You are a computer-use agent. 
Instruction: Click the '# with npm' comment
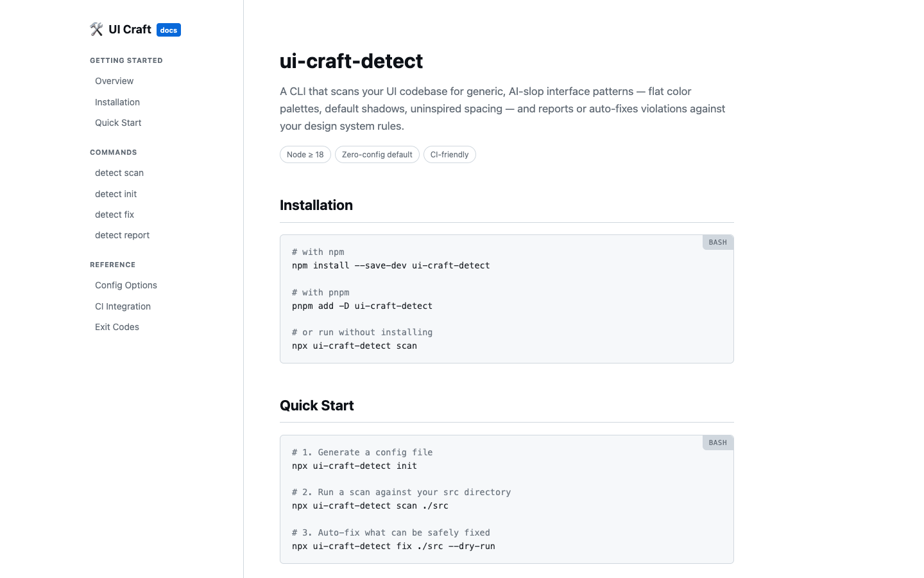pyautogui.click(x=318, y=252)
